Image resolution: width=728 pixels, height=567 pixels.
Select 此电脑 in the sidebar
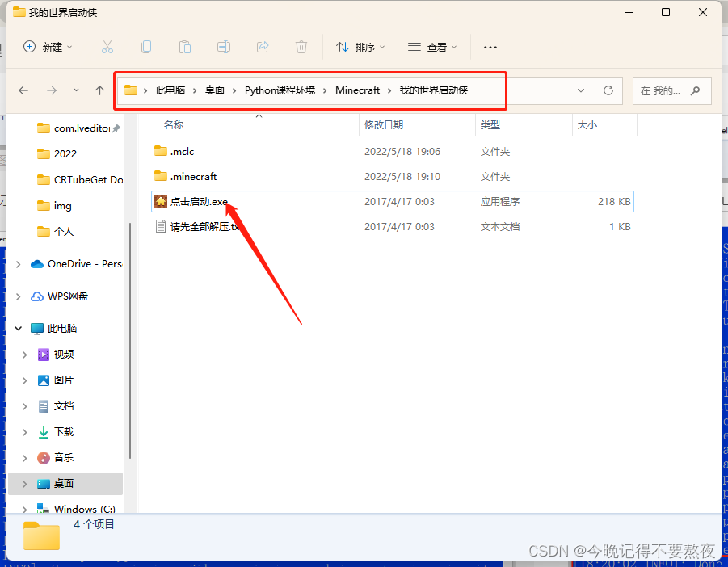(x=54, y=329)
